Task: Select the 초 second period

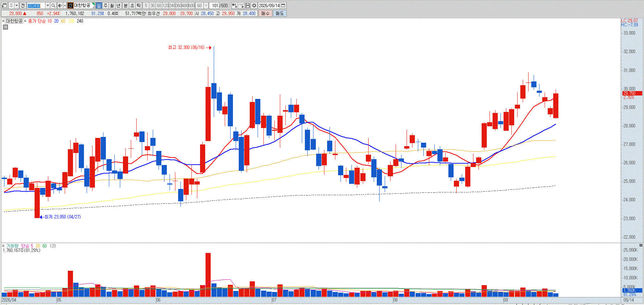Action: 132,5
